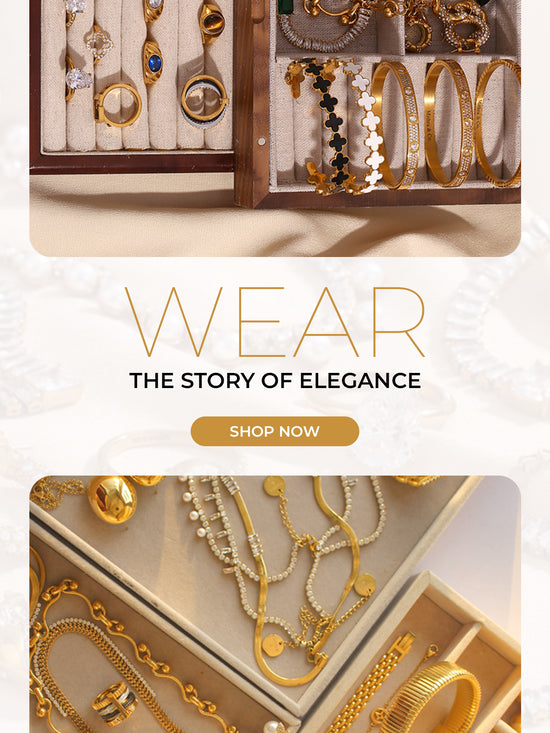Screen dimensions: 550x733
Task: Select the large gold WEAR heading
Action: [275, 322]
